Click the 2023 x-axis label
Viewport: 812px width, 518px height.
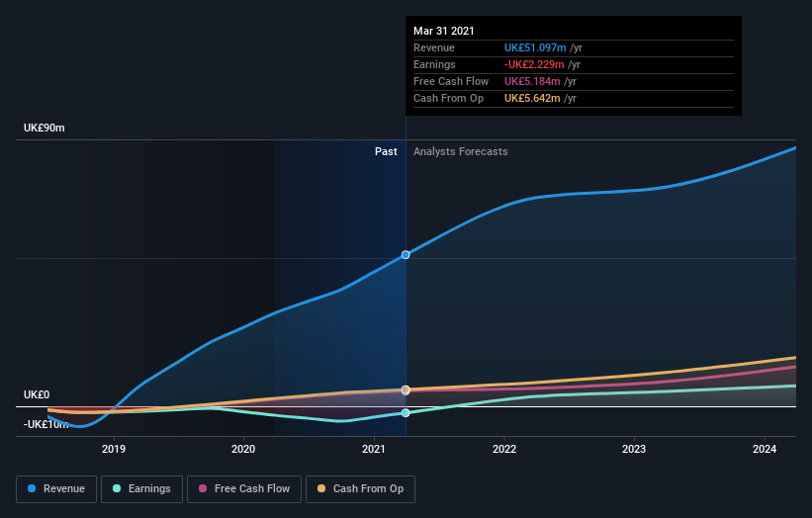pyautogui.click(x=634, y=449)
